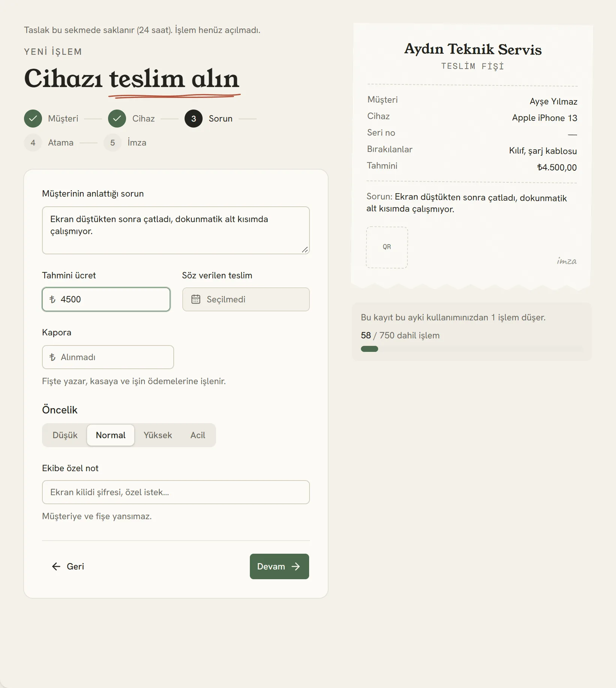Click the 'Müşteriye ve fişe yansımaz.' hint
Screen dimensions: 616x688
97,516
